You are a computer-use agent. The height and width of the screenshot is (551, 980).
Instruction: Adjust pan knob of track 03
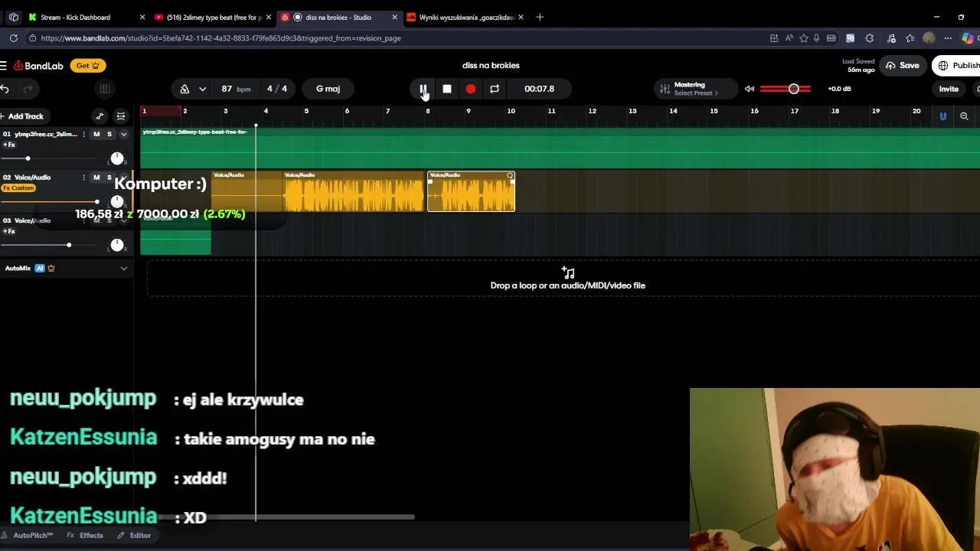pyautogui.click(x=116, y=245)
